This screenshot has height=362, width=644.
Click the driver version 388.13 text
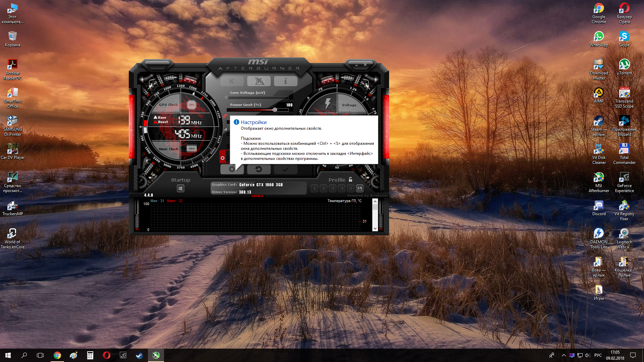pos(245,192)
